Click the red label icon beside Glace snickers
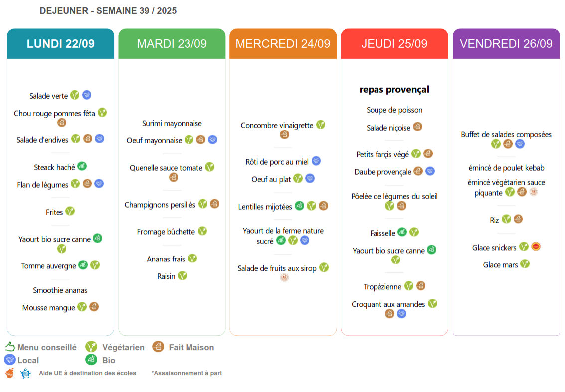The width and height of the screenshot is (565, 392). [x=536, y=247]
